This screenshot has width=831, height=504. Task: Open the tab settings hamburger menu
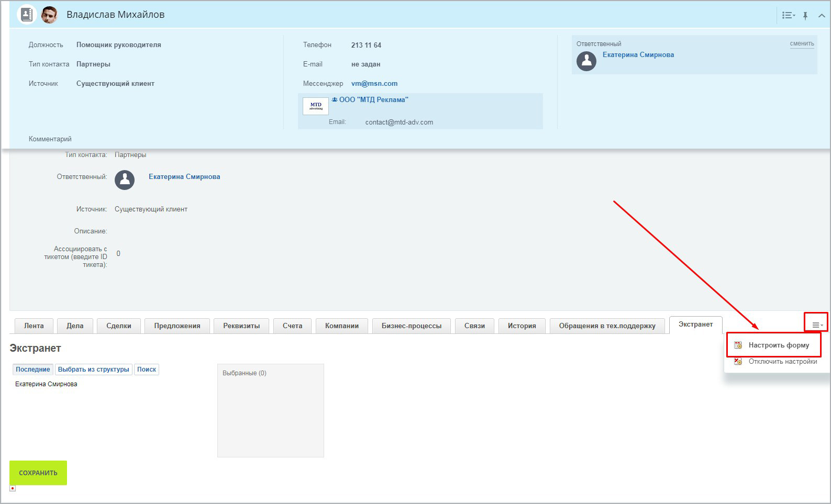[816, 325]
